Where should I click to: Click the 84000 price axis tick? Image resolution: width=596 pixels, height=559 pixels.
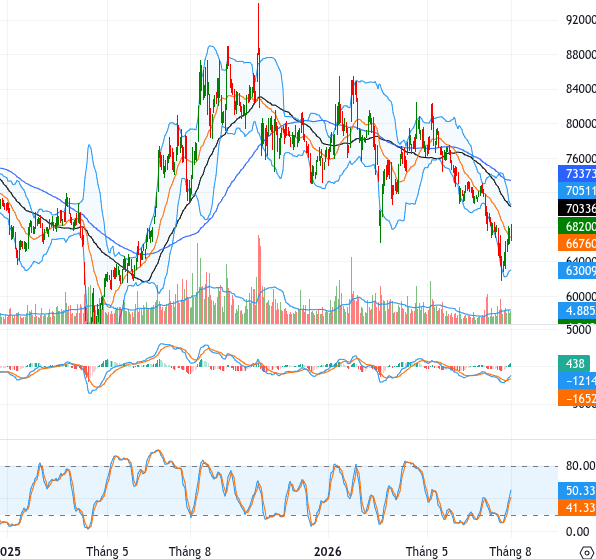click(581, 89)
